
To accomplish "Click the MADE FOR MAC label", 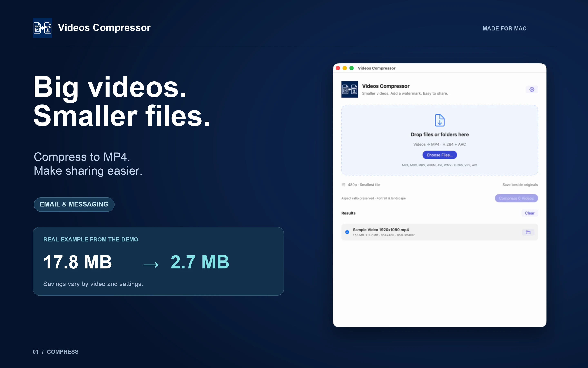I will pos(504,28).
